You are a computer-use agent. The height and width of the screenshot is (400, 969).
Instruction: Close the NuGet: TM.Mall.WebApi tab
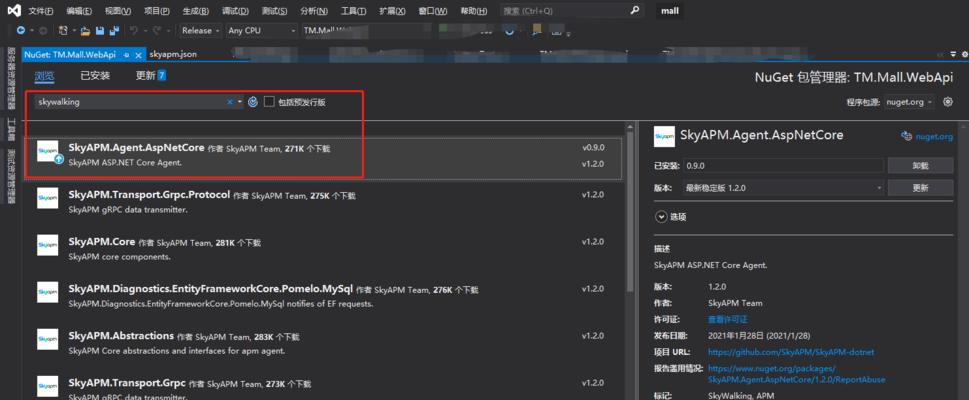tap(138, 55)
